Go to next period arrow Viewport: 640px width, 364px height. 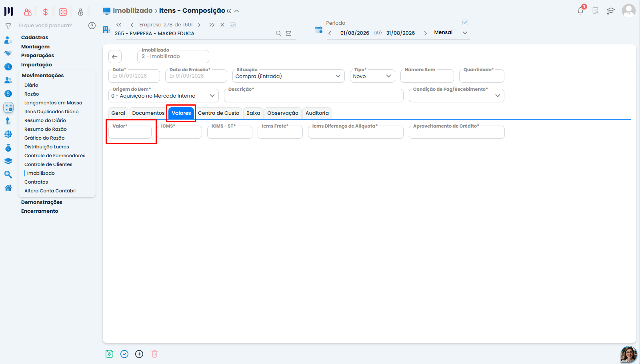425,33
